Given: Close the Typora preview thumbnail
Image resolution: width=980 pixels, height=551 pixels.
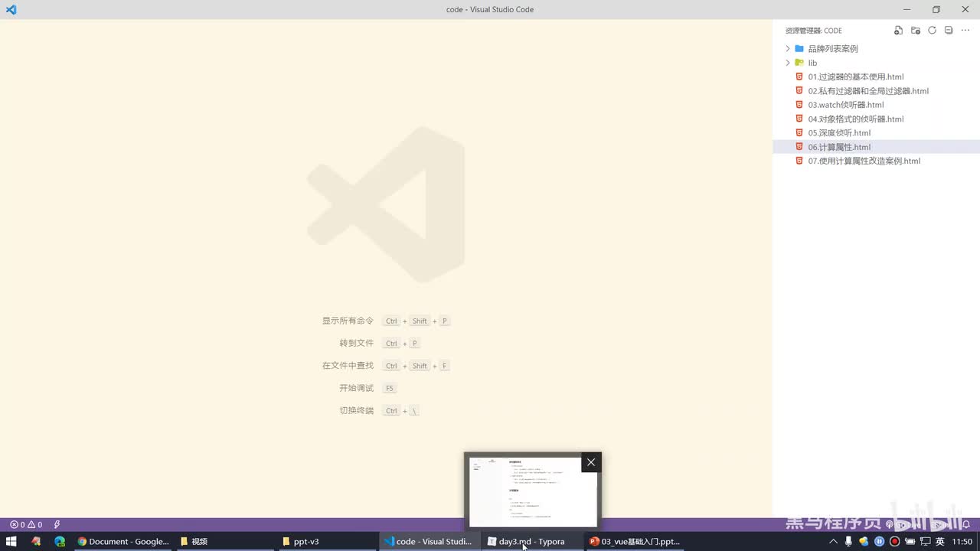Looking at the screenshot, I should point(590,462).
